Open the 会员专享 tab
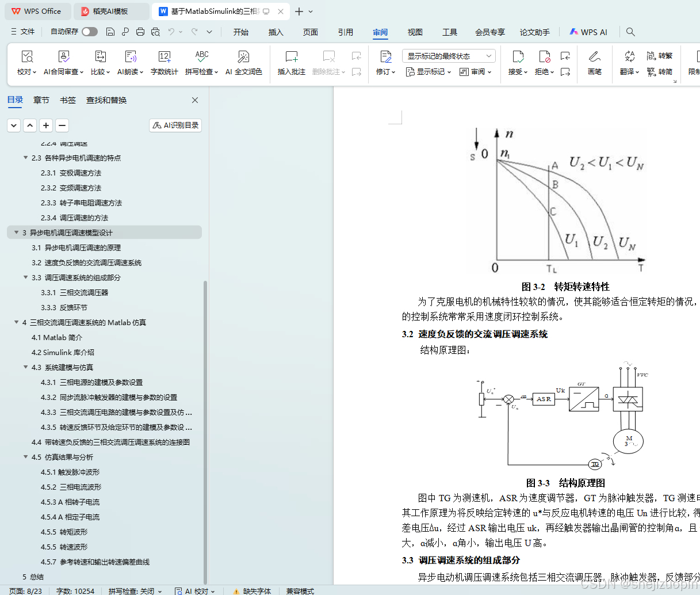The height and width of the screenshot is (595, 700). point(490,32)
